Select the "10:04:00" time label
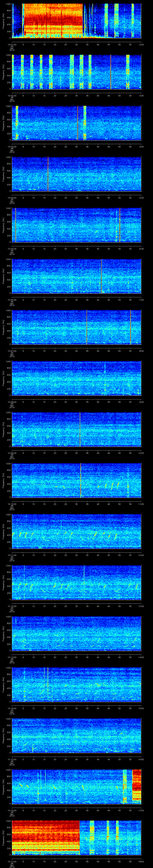Viewport: 153px width, 868px height. click(x=12, y=198)
